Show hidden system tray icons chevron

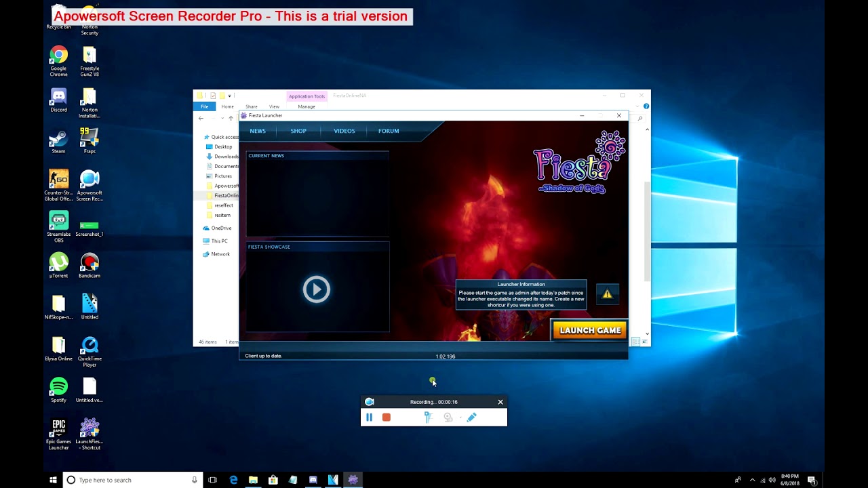[752, 480]
